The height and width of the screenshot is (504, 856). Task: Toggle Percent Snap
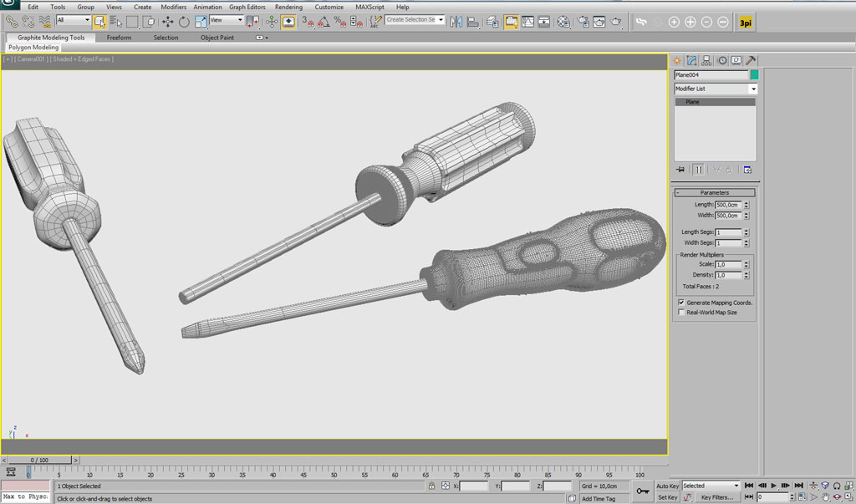(340, 22)
